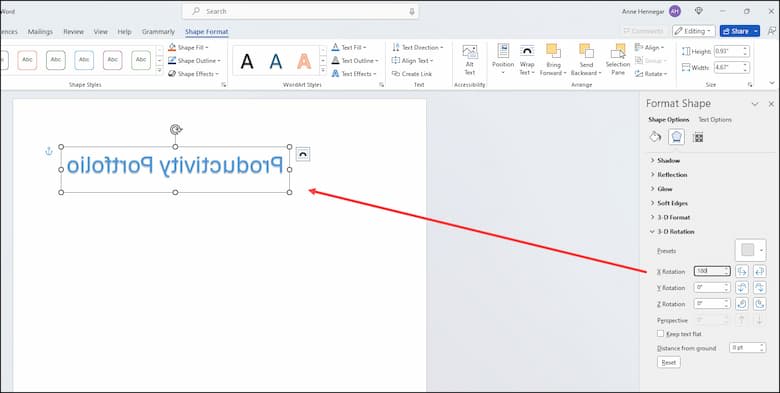Viewport: 780px width, 393px height.
Task: Click the Y Rotation rotate-up button
Action: pyautogui.click(x=742, y=288)
